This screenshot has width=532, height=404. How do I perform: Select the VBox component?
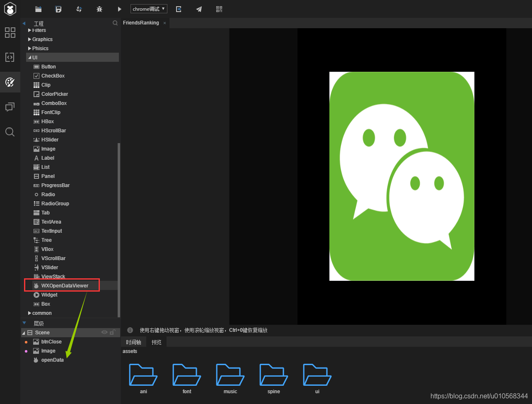coord(47,249)
